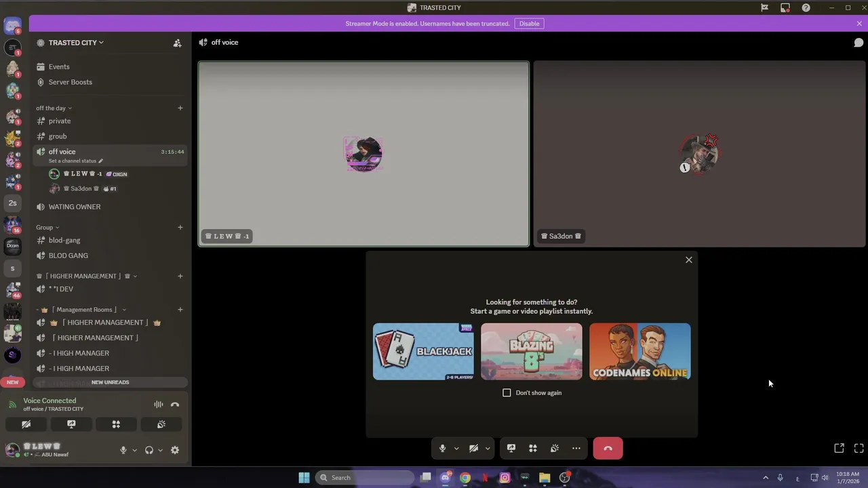This screenshot has width=868, height=488.
Task: Launch Activities from the call control bar
Action: point(533,448)
